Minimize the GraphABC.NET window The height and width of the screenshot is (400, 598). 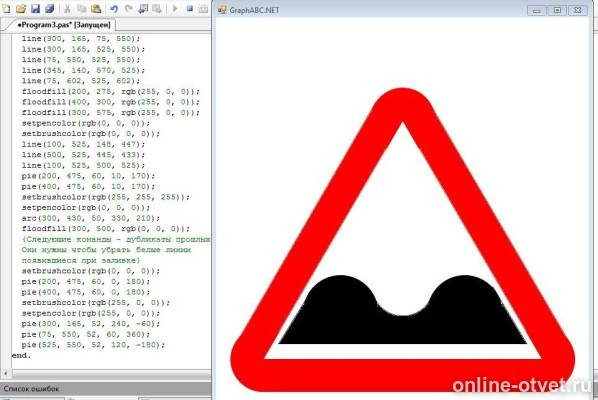(537, 10)
